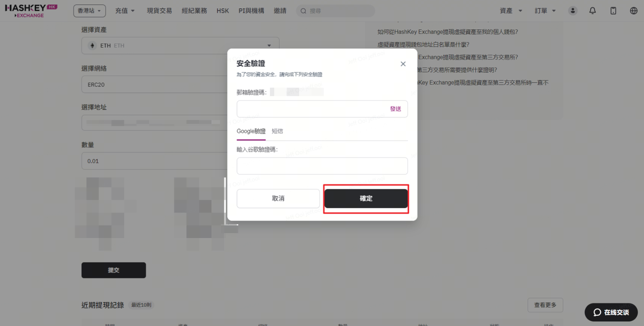Screen dimensions: 644x326
Task: Select the Google驗證 tab
Action: [x=251, y=131]
